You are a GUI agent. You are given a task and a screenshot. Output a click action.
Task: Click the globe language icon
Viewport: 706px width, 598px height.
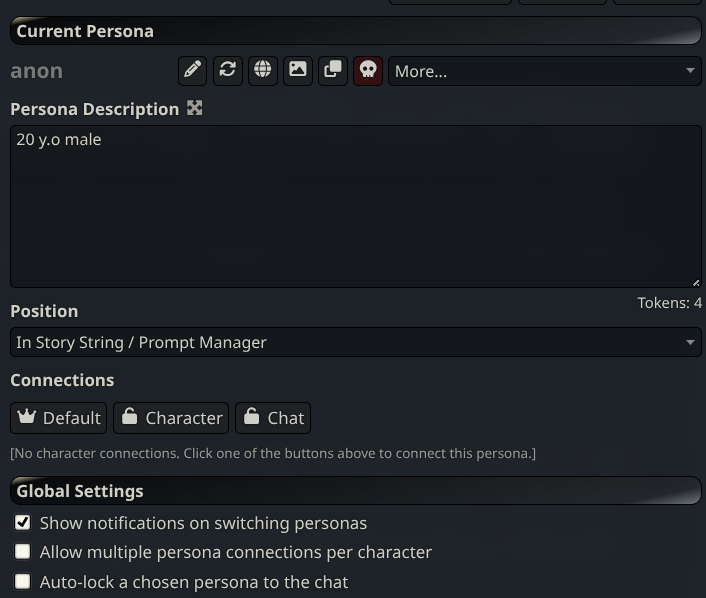(x=263, y=70)
